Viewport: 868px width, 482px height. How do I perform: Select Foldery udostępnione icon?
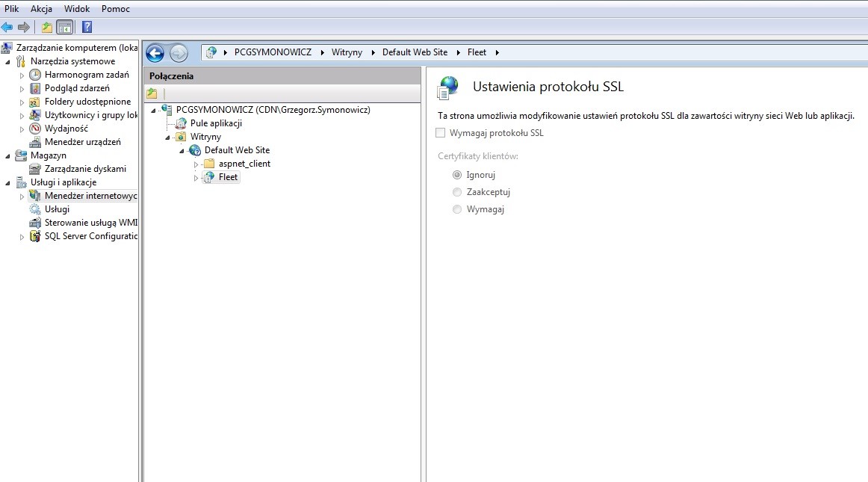(x=35, y=102)
